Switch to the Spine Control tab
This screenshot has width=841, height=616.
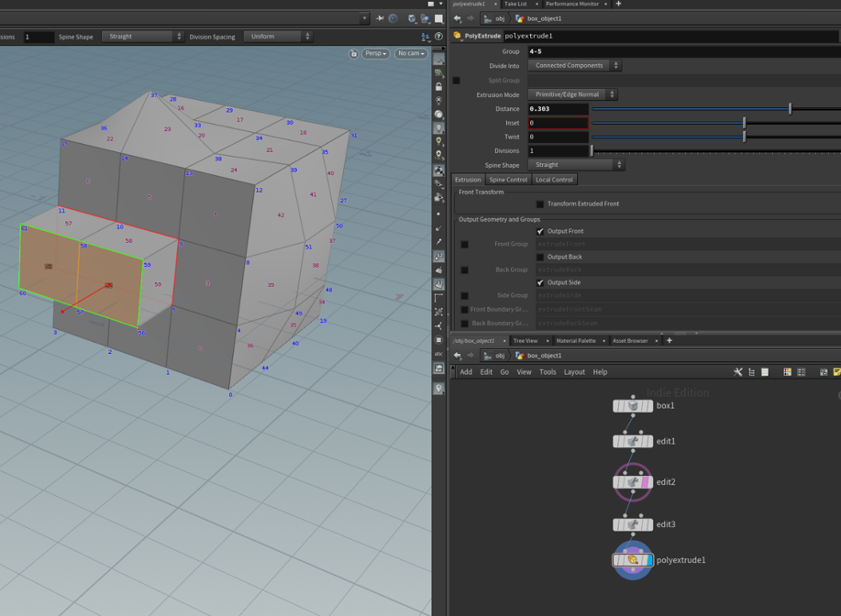click(508, 180)
